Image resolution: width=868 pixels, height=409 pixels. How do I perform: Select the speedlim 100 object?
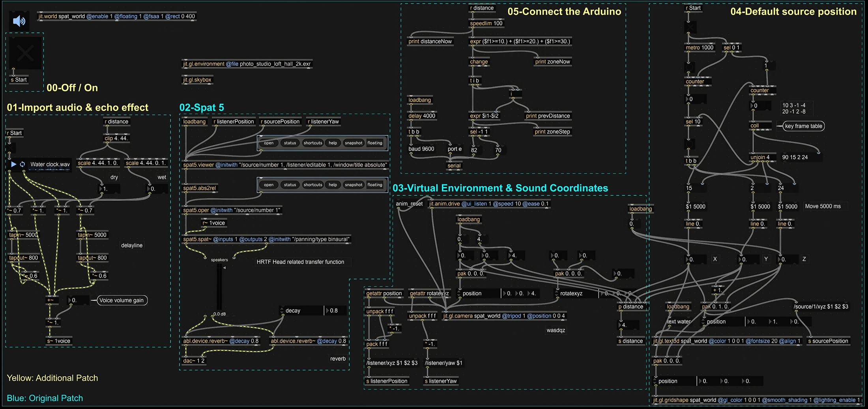point(486,23)
